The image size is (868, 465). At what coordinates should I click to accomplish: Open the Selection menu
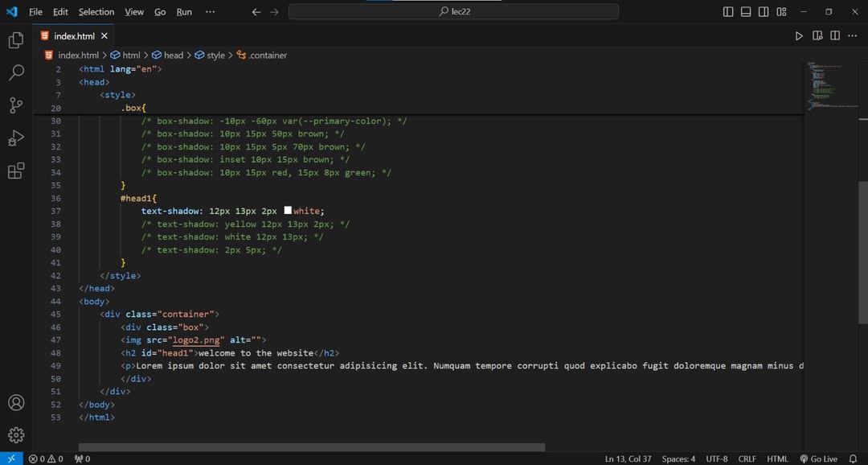coord(96,11)
